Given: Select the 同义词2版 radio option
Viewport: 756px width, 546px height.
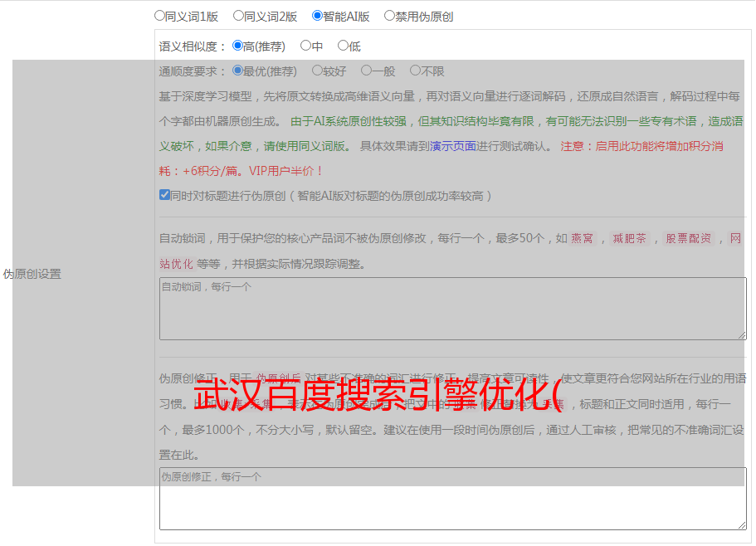Looking at the screenshot, I should point(238,16).
